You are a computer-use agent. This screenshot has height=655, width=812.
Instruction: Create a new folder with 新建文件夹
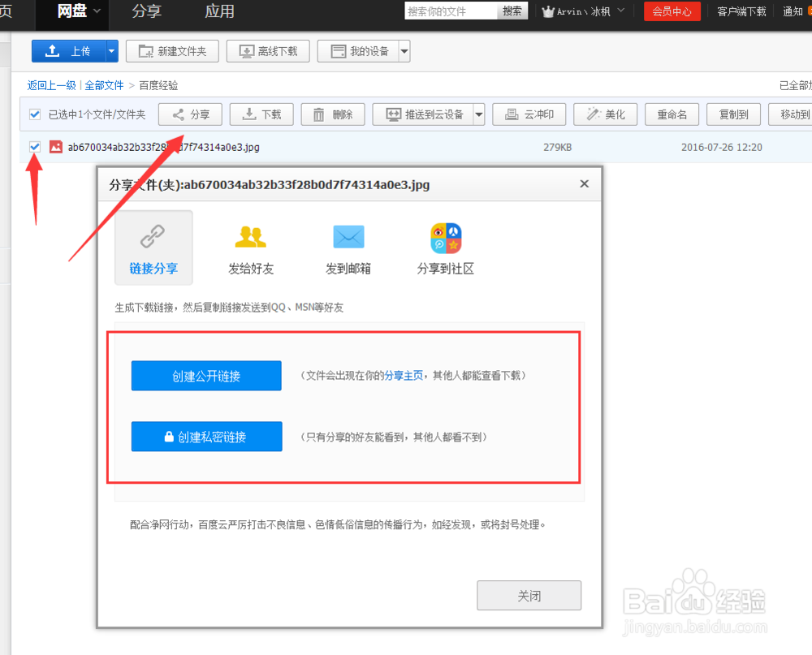point(172,51)
